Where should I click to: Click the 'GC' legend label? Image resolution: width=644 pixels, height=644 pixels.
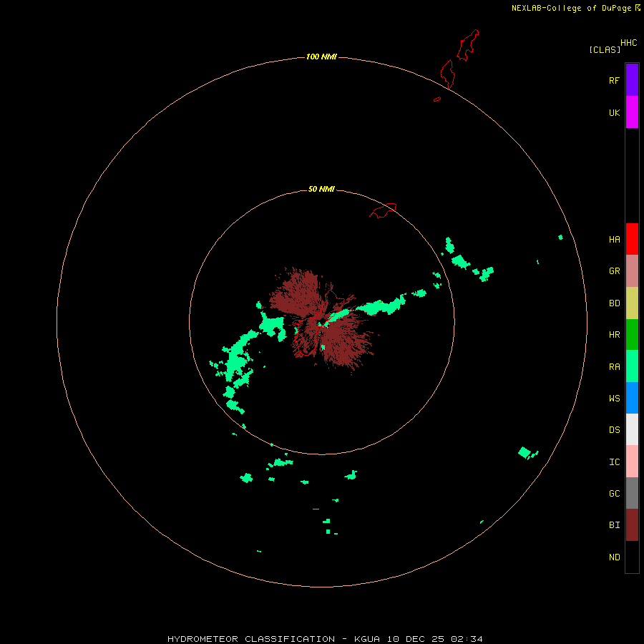pos(614,494)
